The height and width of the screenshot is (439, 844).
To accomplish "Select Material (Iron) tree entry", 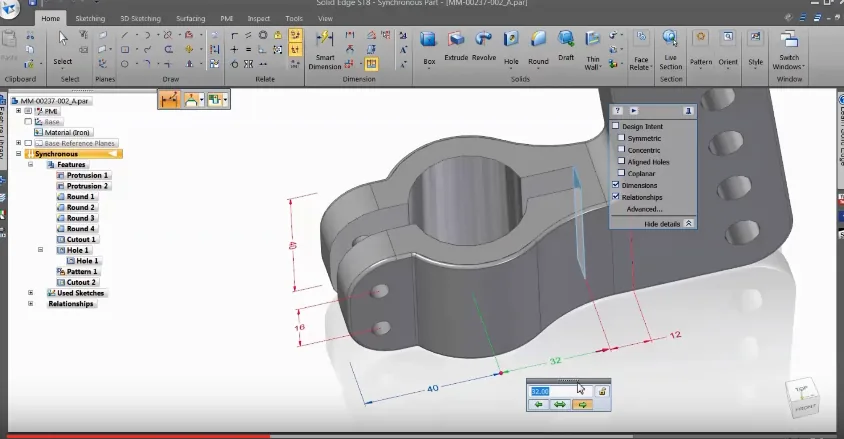I will [x=64, y=132].
